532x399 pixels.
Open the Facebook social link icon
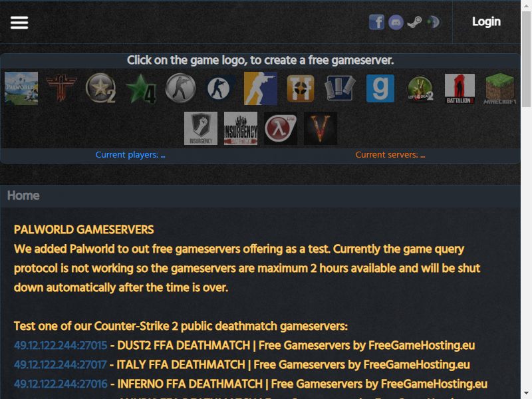coord(376,22)
